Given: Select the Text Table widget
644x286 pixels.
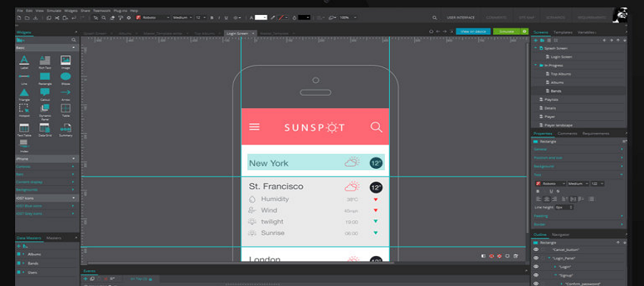Looking at the screenshot, I should pyautogui.click(x=24, y=130).
